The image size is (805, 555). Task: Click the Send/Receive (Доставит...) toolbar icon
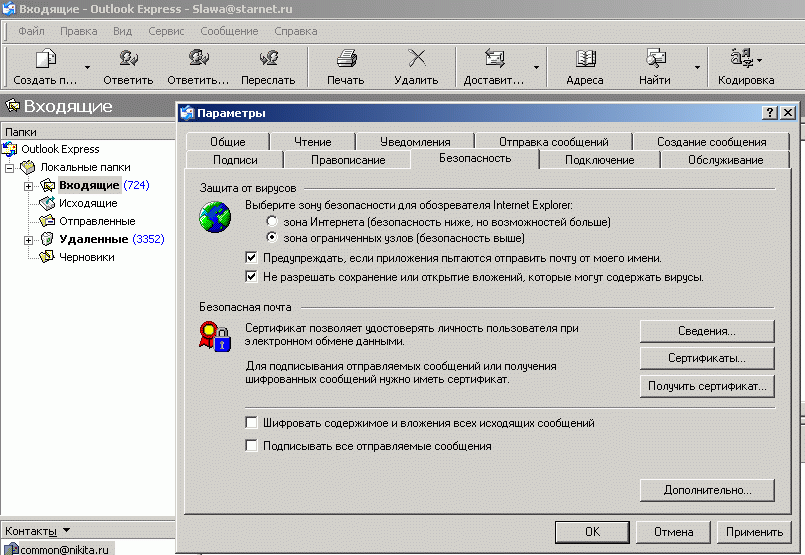(494, 58)
